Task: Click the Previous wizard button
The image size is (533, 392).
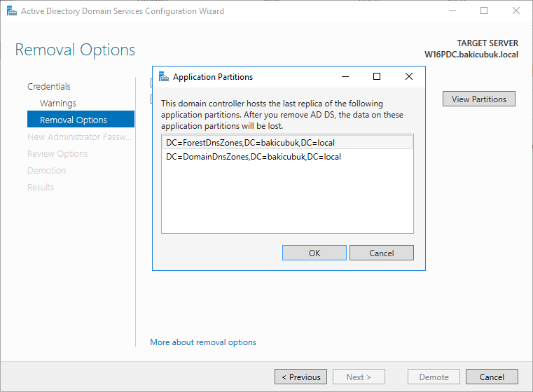Action: tap(301, 377)
